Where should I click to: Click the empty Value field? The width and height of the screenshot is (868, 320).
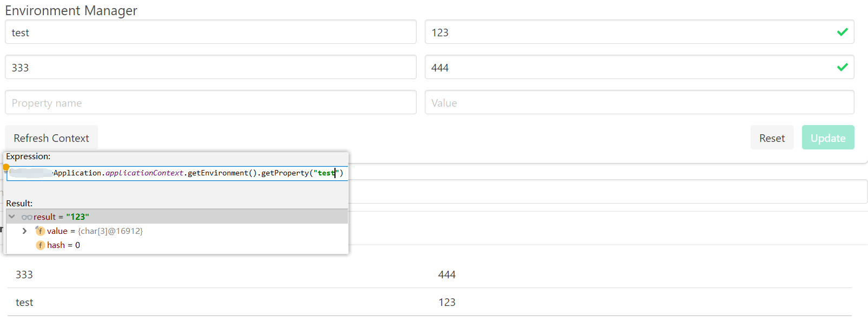[639, 102]
